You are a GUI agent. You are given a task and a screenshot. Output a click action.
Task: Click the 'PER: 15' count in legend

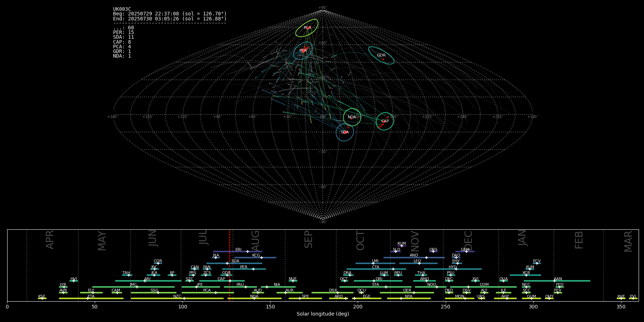123,33
